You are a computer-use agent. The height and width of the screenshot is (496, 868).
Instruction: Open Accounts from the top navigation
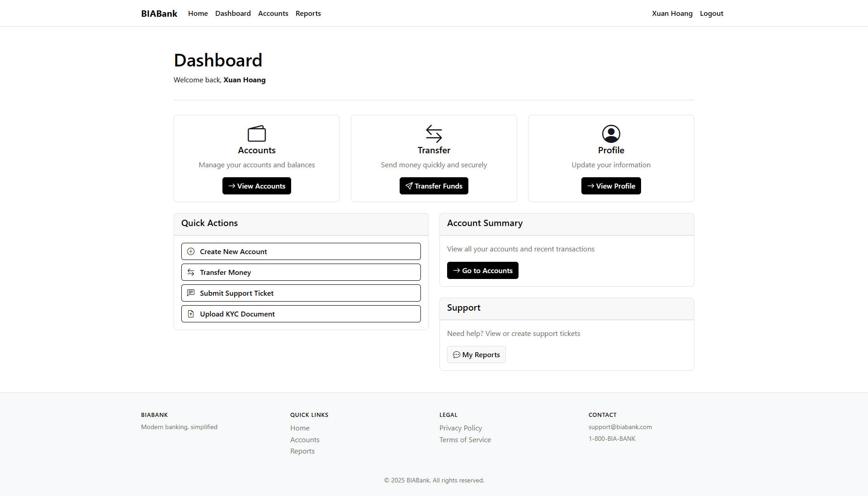tap(273, 13)
